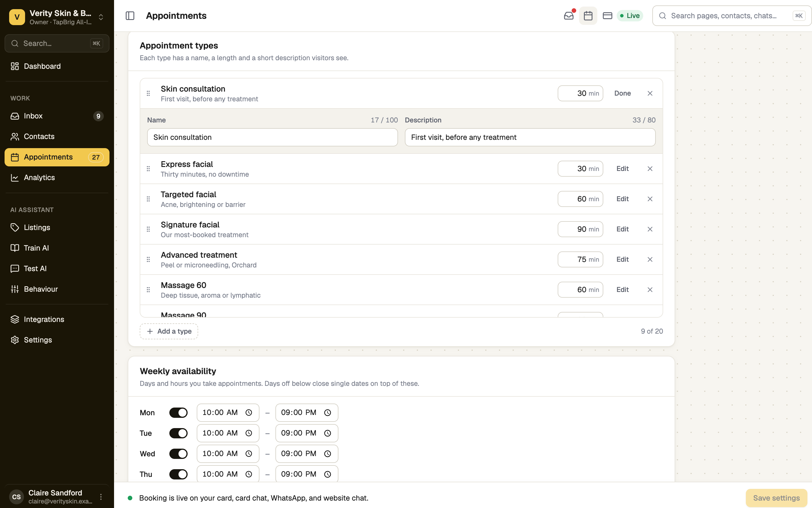Remove the Advanced treatment type
The height and width of the screenshot is (508, 812).
tap(650, 259)
